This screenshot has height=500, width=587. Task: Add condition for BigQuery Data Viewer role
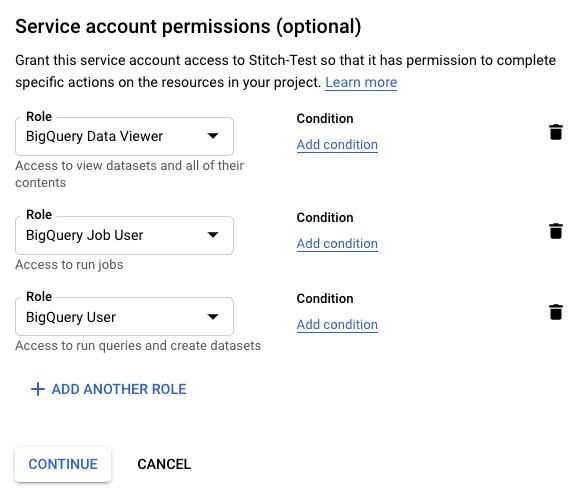[337, 144]
